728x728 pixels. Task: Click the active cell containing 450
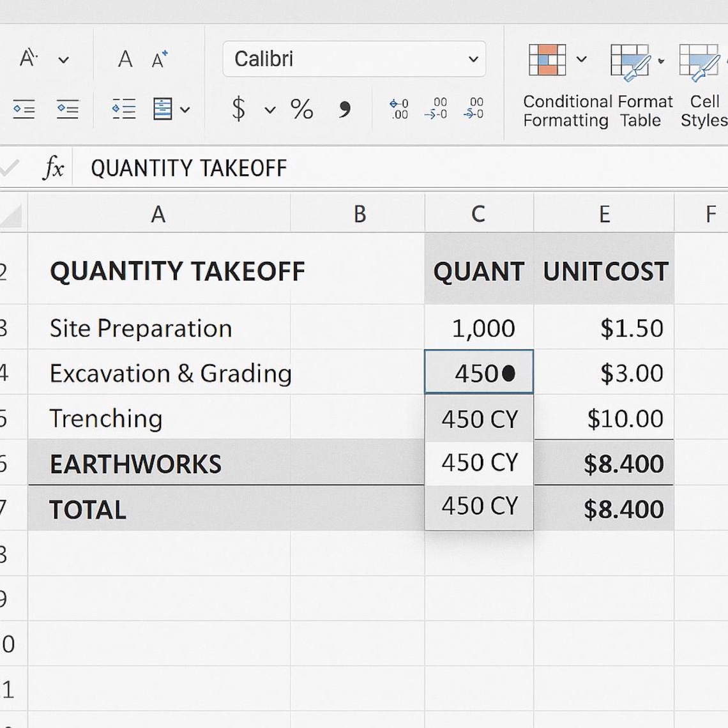point(479,372)
